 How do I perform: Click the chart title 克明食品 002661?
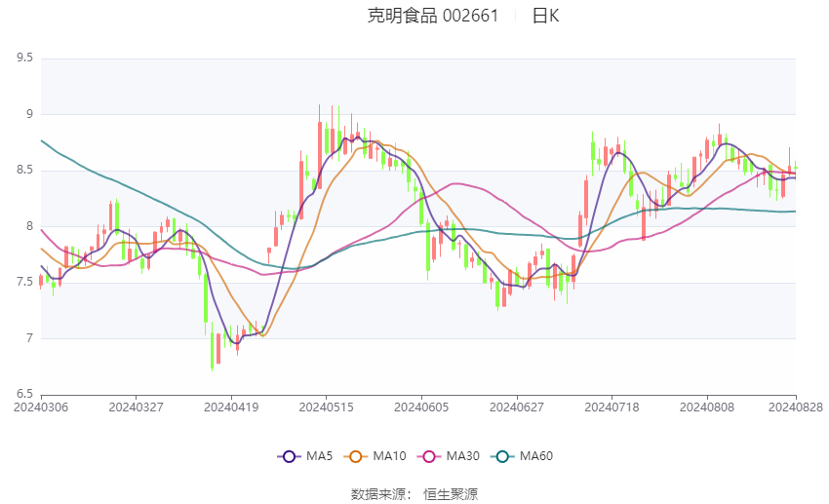[433, 16]
